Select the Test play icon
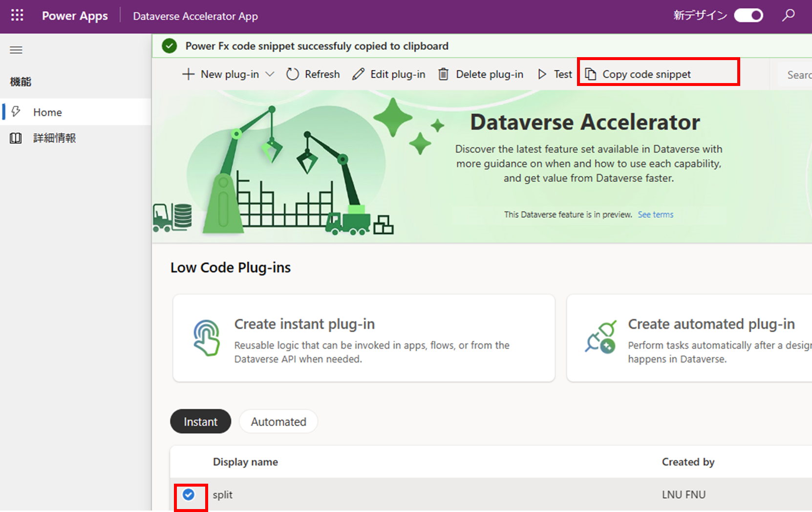The image size is (812, 512). (542, 74)
